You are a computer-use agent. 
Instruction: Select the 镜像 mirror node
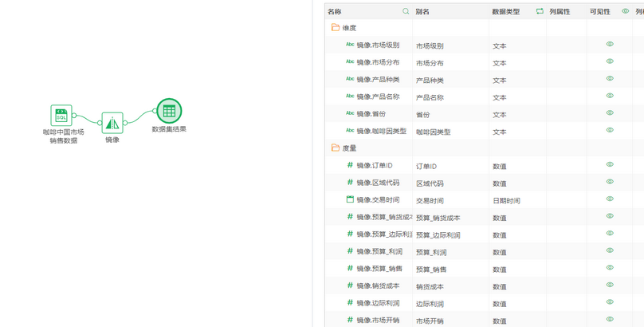point(112,123)
